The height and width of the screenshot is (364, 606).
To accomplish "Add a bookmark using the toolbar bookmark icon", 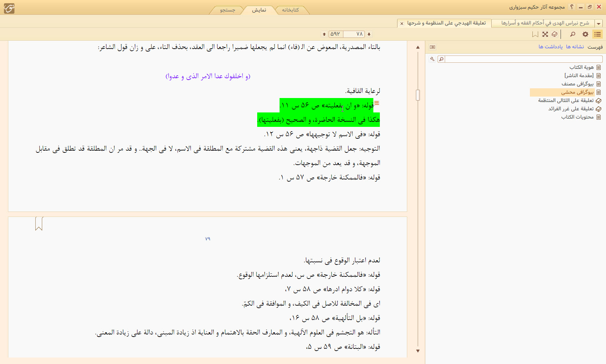I will [535, 34].
